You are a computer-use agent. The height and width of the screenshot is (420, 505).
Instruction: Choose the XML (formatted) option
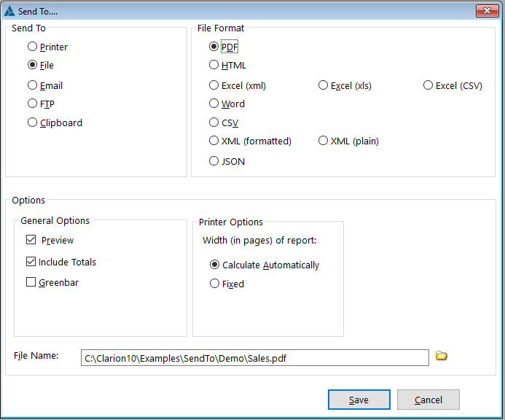pyautogui.click(x=214, y=141)
